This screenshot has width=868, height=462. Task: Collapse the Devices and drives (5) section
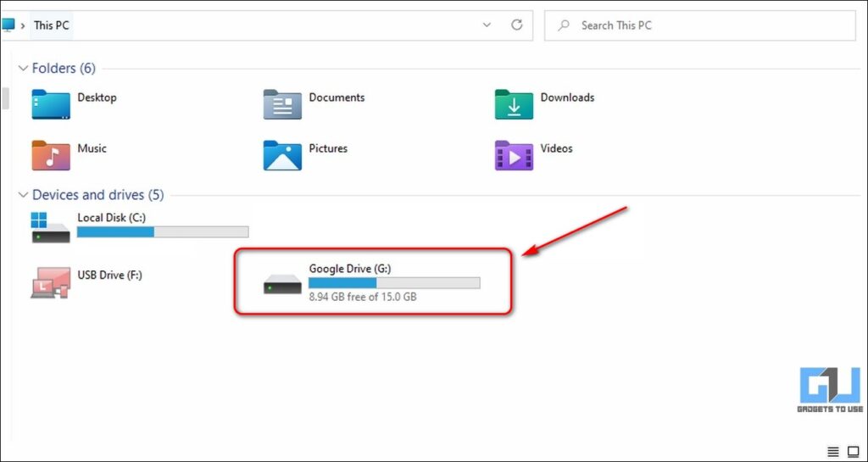[x=23, y=195]
